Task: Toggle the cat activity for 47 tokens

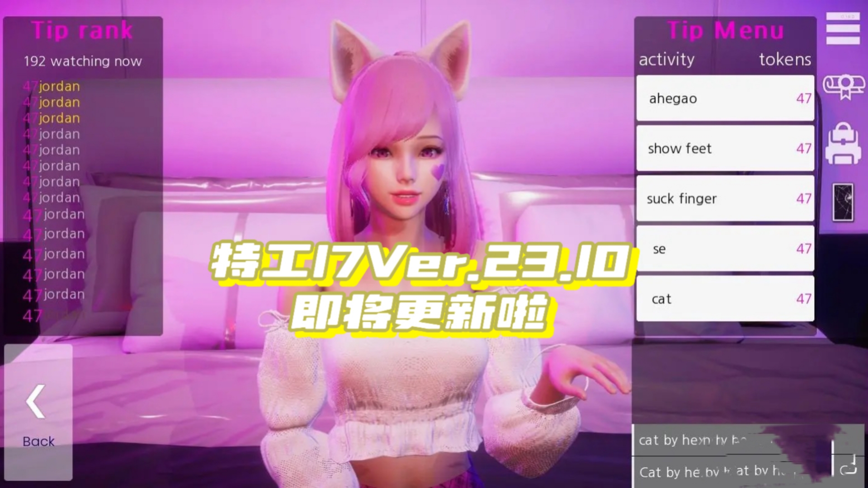Action: [724, 299]
